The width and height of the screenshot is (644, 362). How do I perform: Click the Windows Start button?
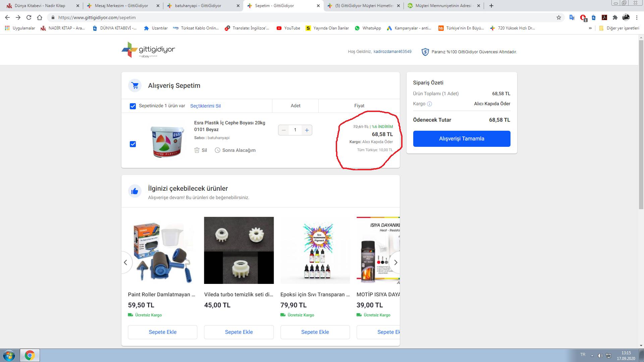[x=9, y=355]
